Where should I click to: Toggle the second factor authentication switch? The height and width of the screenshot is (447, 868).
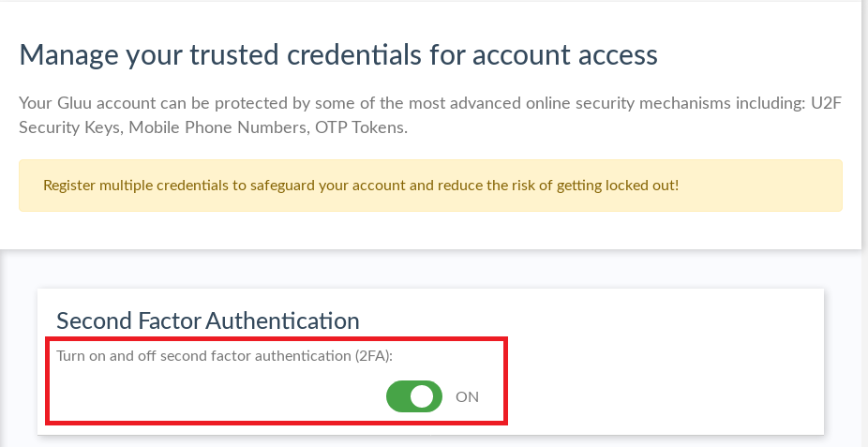(413, 396)
